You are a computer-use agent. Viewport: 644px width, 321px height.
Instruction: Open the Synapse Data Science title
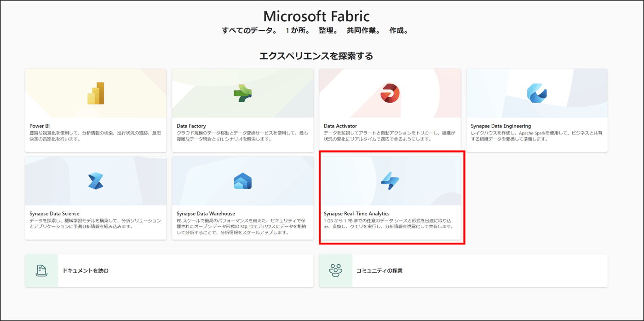[x=54, y=214]
